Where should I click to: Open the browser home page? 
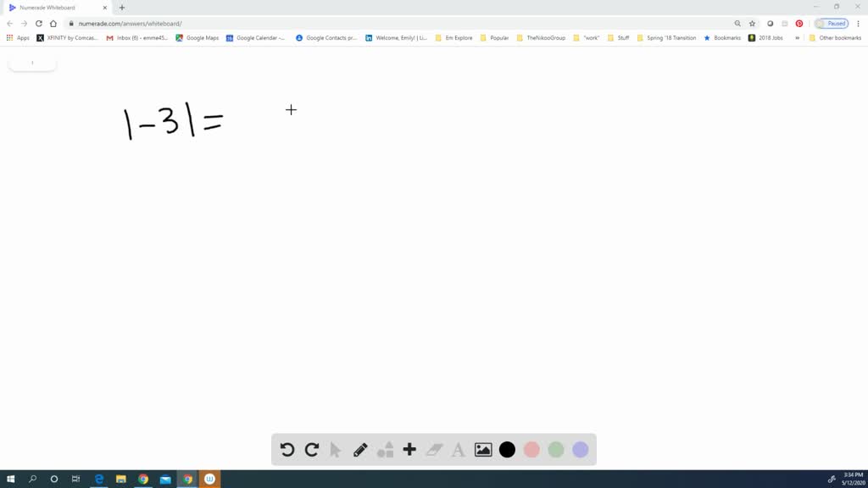point(53,24)
